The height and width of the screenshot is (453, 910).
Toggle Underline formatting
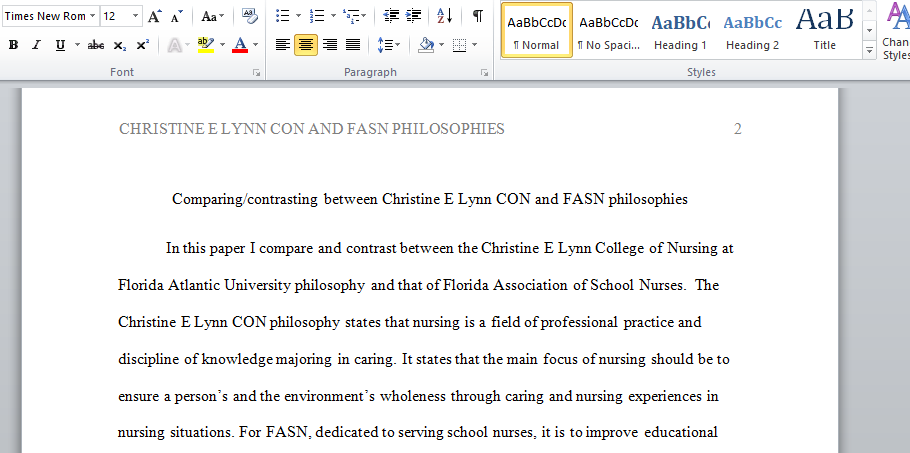pyautogui.click(x=60, y=45)
